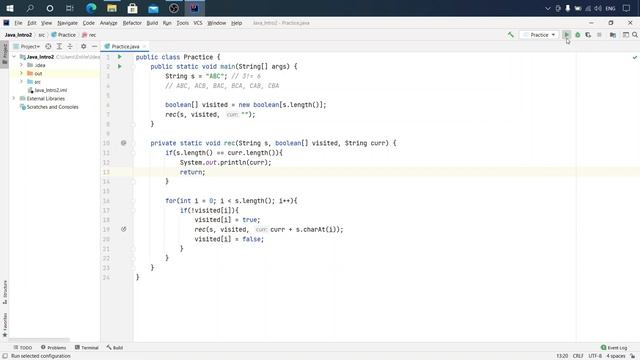The width and height of the screenshot is (640, 360).
Task: Click the inspection checkmark at the editor's top right
Action: coord(635,57)
